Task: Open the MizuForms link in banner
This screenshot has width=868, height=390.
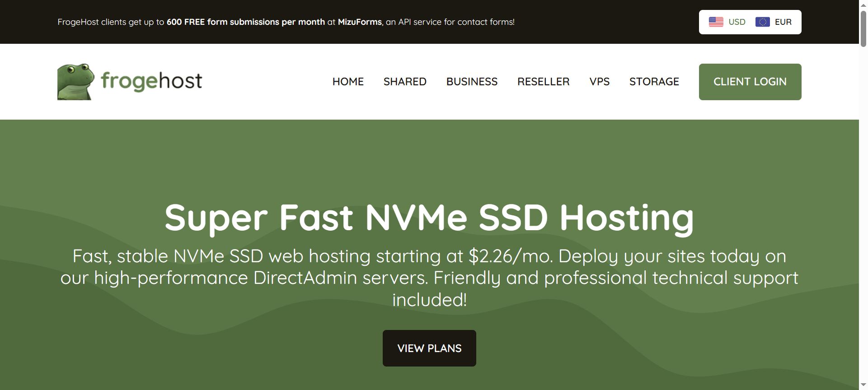Action: tap(360, 22)
